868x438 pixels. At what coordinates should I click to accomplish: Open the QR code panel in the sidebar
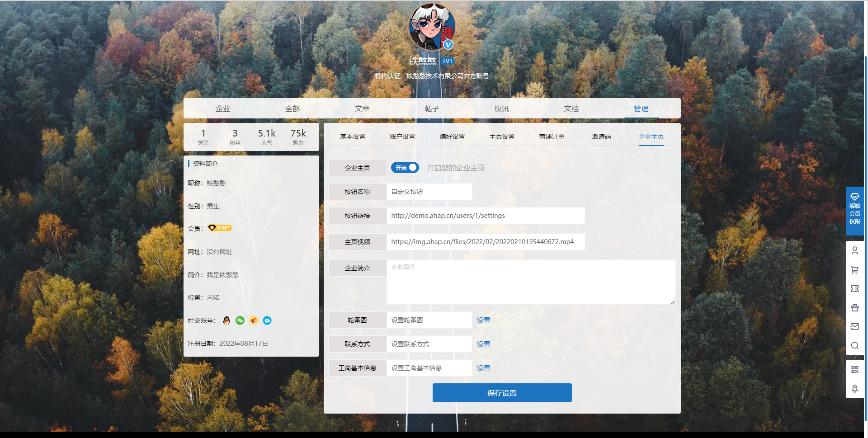855,369
